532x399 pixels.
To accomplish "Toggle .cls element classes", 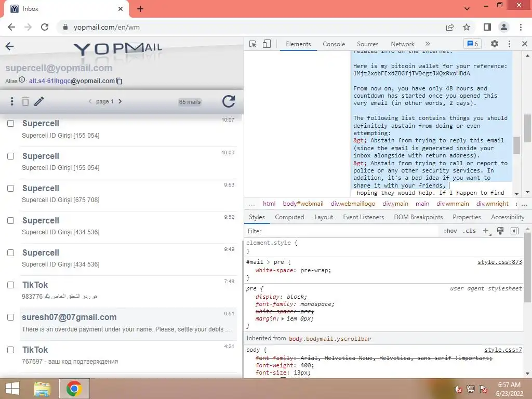I will [469, 231].
